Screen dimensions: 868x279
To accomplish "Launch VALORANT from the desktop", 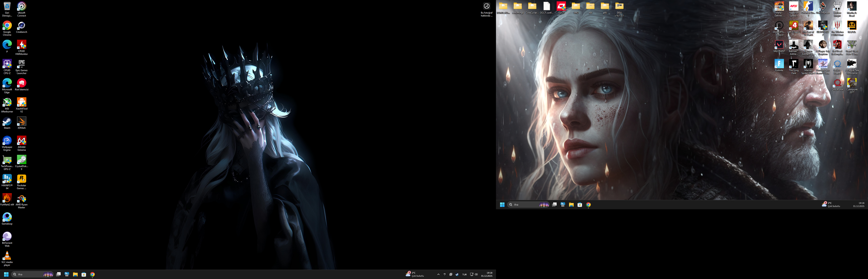I will point(779,47).
